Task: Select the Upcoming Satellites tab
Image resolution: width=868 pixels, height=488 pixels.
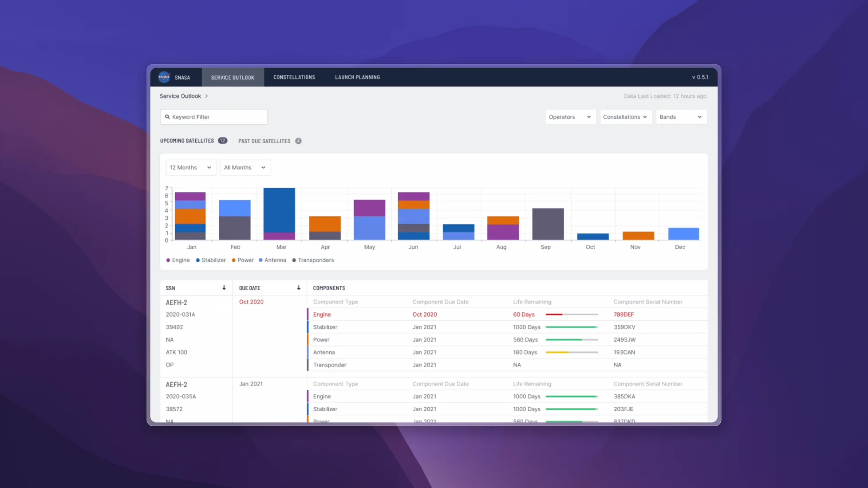Action: pos(193,141)
